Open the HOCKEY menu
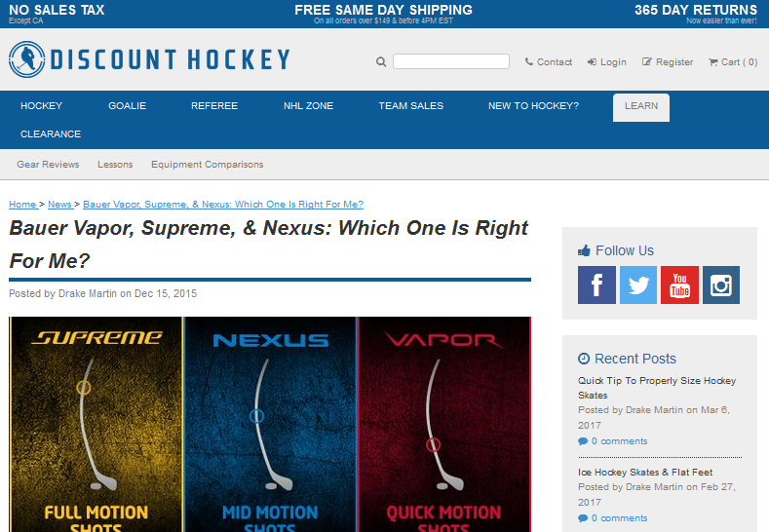The height and width of the screenshot is (532, 769). point(41,106)
